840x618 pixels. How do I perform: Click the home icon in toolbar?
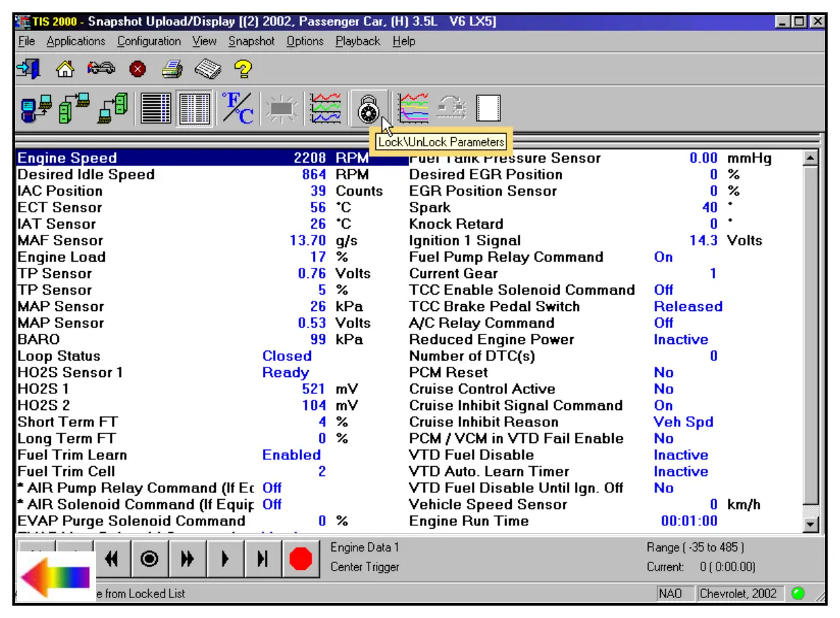coord(64,69)
